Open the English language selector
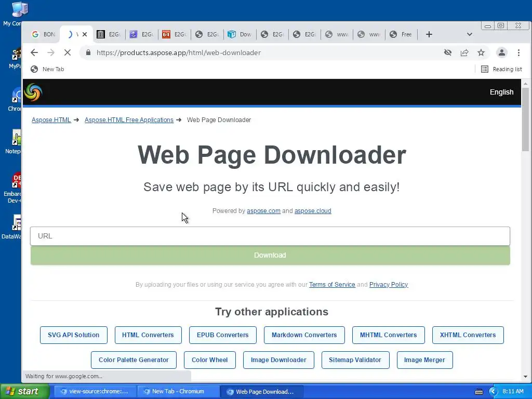The height and width of the screenshot is (399, 532). tap(501, 92)
